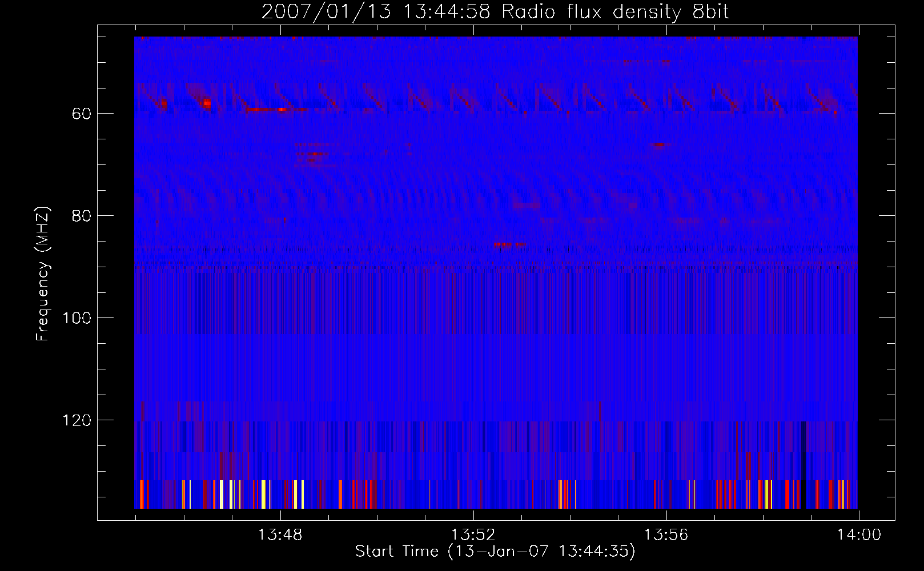Click the 100 frequency tick label

[77, 318]
